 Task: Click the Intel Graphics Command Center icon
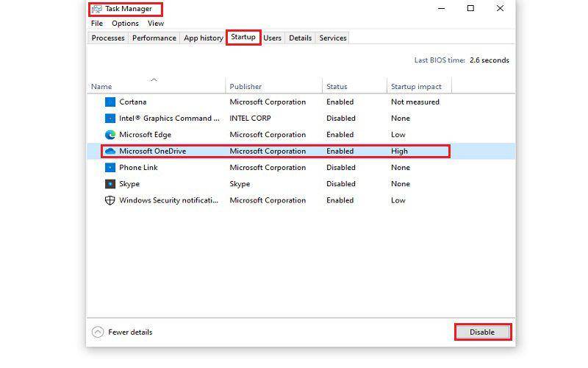pos(110,118)
